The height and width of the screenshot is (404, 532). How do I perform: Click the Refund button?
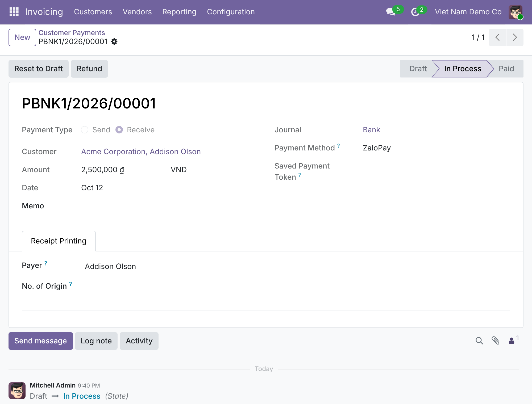[89, 69]
